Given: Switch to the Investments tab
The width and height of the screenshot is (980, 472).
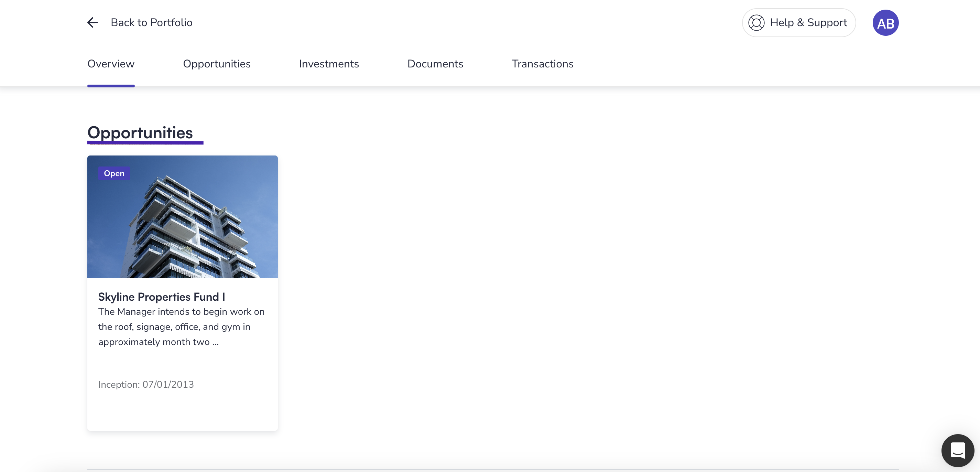Looking at the screenshot, I should pos(329,64).
